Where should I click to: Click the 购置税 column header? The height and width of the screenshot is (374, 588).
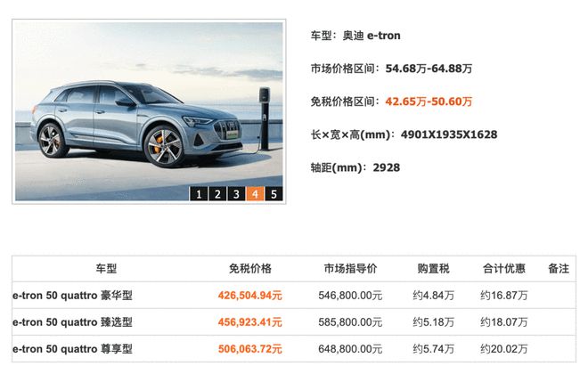434,269
